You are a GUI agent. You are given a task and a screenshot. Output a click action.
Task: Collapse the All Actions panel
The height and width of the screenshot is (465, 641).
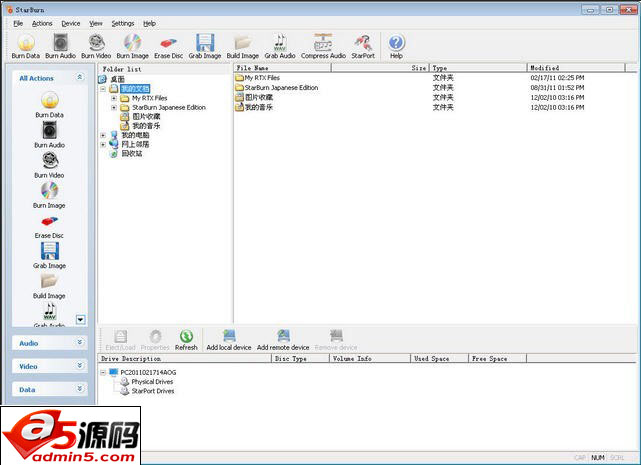pos(80,77)
